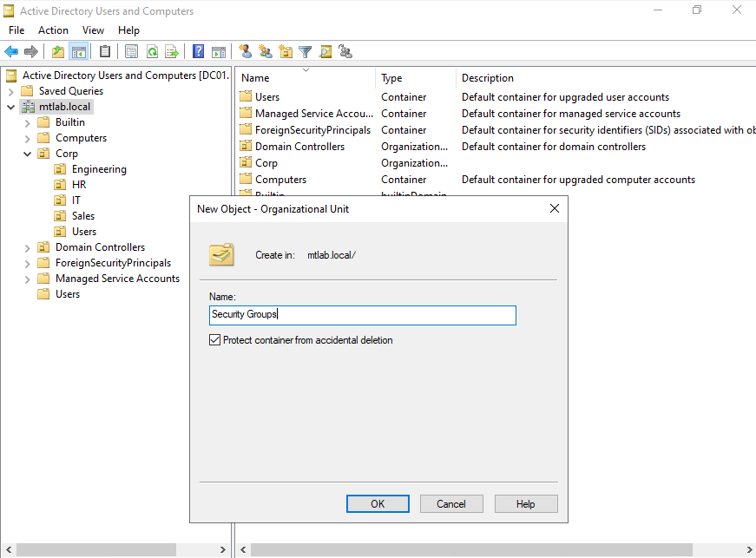Click the Add to group toolbar icon
The width and height of the screenshot is (756, 558).
pos(345,51)
